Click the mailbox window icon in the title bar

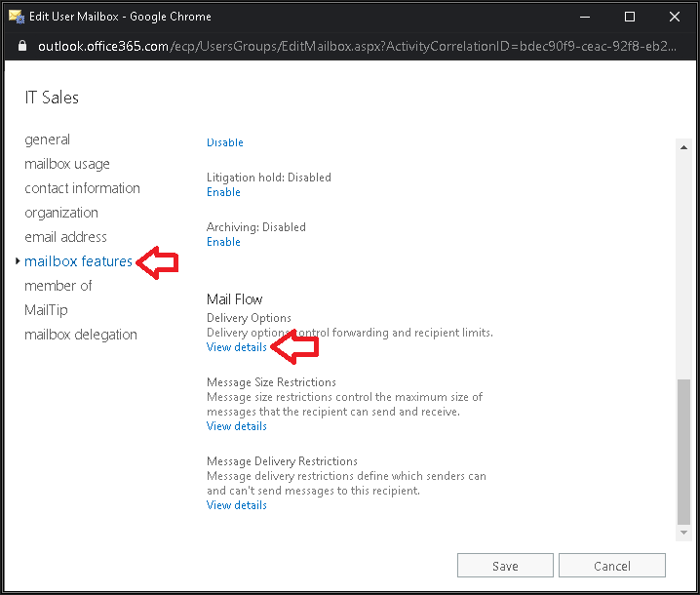point(17,17)
